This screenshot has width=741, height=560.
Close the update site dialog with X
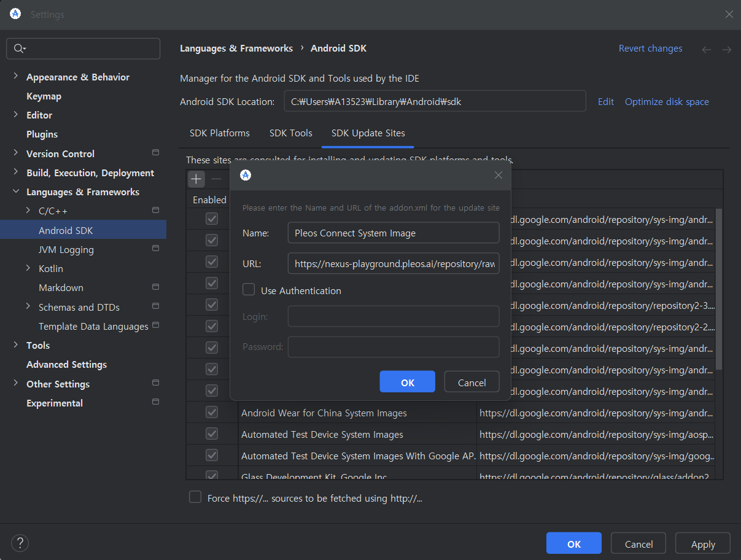coord(498,175)
